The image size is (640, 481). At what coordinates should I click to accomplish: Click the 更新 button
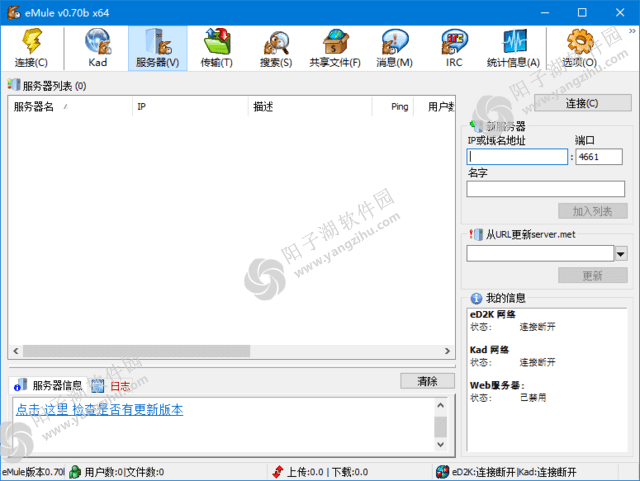pyautogui.click(x=592, y=275)
